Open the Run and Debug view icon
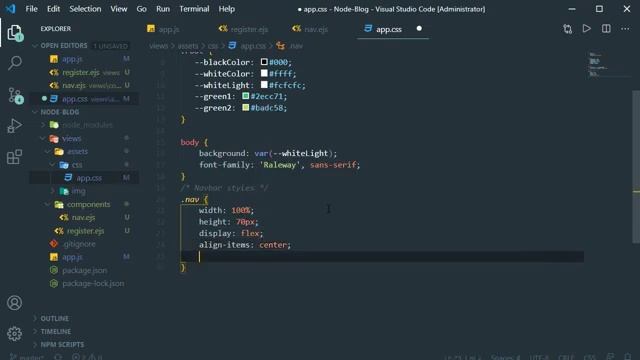 pos(15,126)
